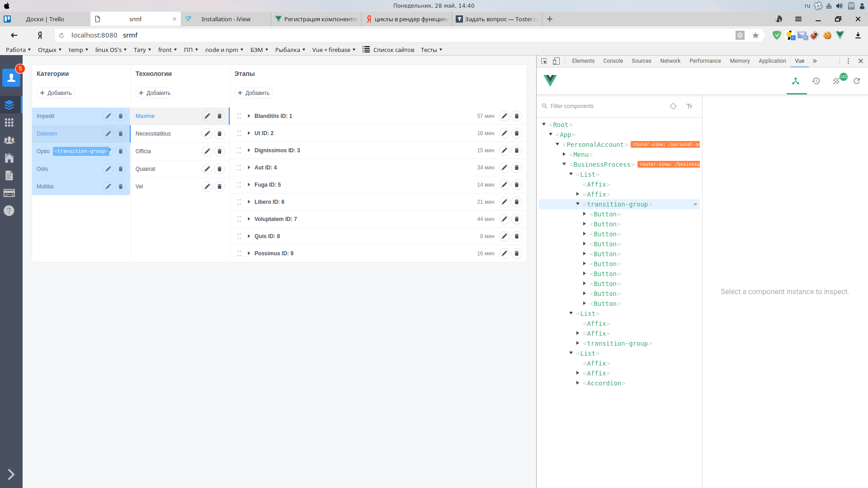Collapse the Root node in component tree

click(x=544, y=124)
